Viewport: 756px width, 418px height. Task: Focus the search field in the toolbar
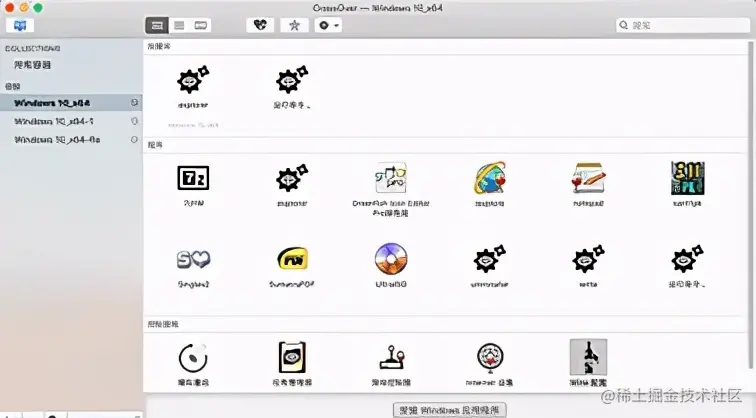[x=683, y=25]
